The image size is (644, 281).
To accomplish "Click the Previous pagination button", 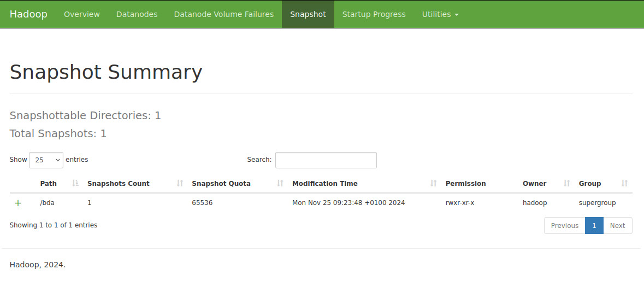I will tap(565, 226).
